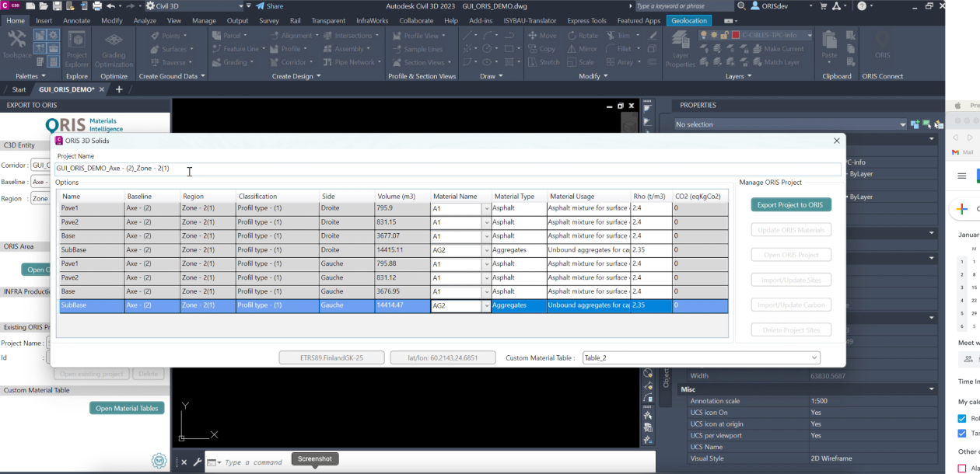Screen dimensions: 980x474
Task: Expand the Civil 3D workspace dropdown
Action: (243, 5)
